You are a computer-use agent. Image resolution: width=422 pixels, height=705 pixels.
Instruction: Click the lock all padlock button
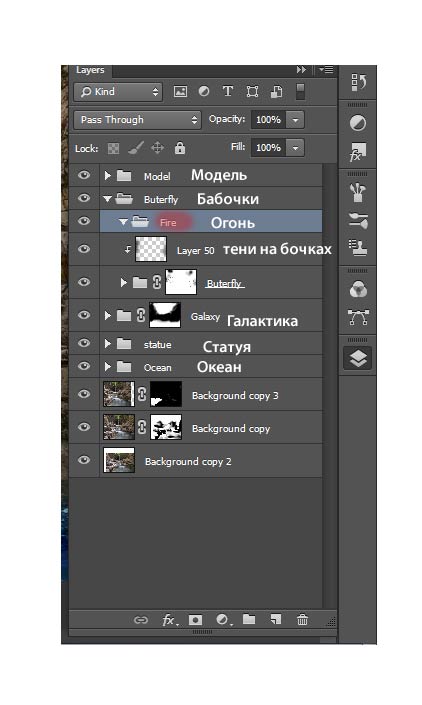point(180,148)
